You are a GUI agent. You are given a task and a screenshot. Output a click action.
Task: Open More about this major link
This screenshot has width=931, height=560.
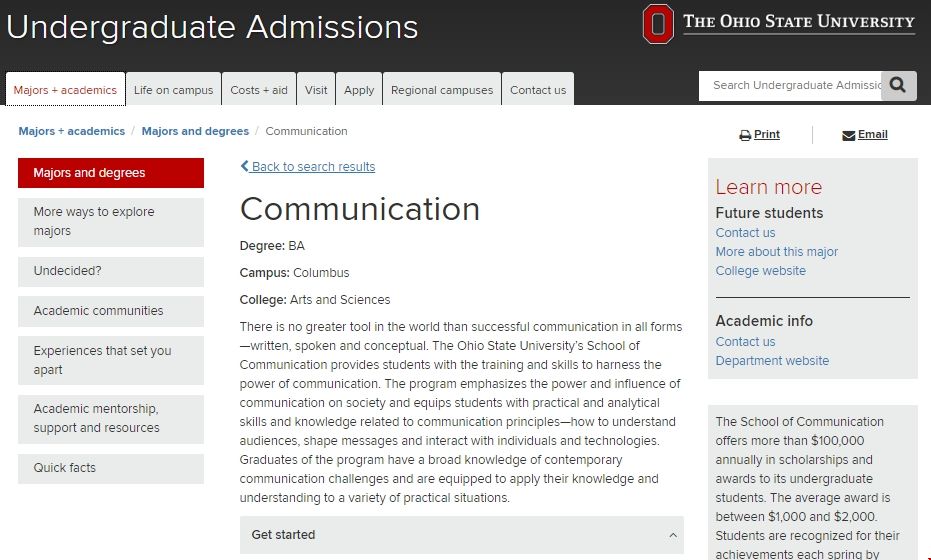click(777, 252)
